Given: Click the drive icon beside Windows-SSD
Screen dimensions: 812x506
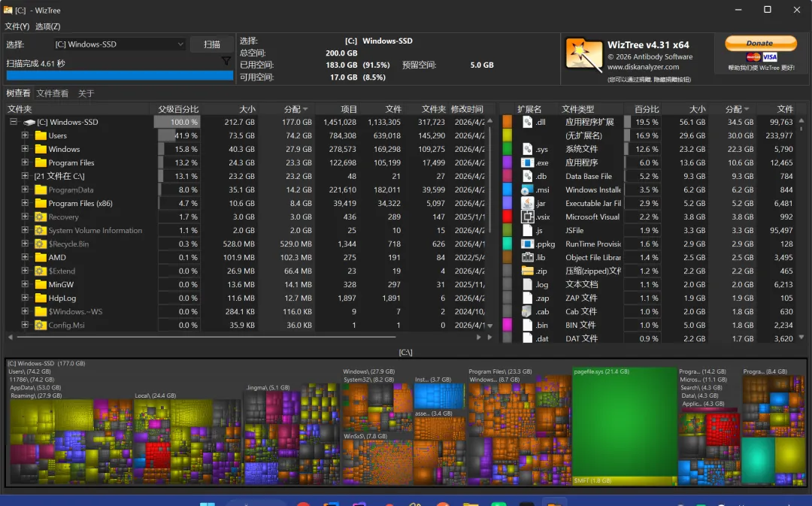Looking at the screenshot, I should (29, 123).
